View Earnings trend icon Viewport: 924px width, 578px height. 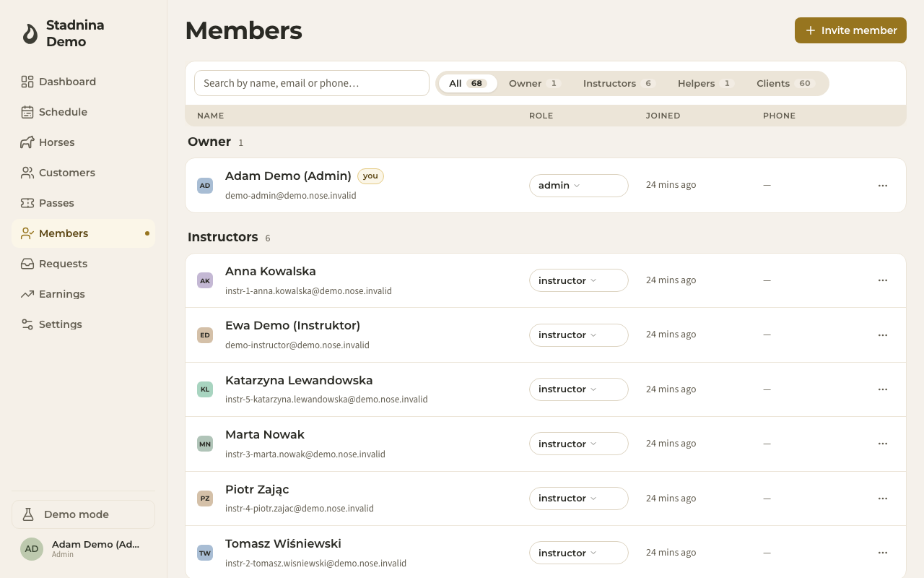tap(27, 294)
